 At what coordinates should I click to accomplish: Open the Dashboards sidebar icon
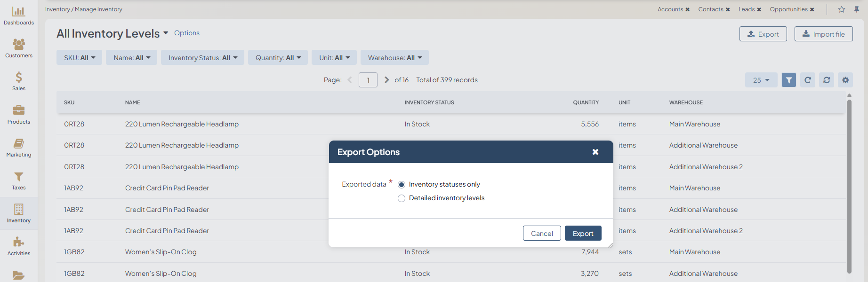point(19,16)
